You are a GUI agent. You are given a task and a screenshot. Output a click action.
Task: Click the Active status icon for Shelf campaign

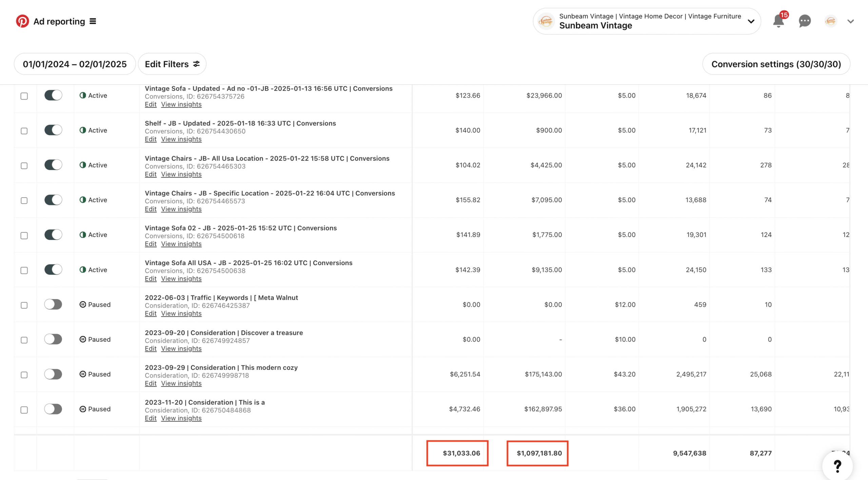pyautogui.click(x=83, y=130)
